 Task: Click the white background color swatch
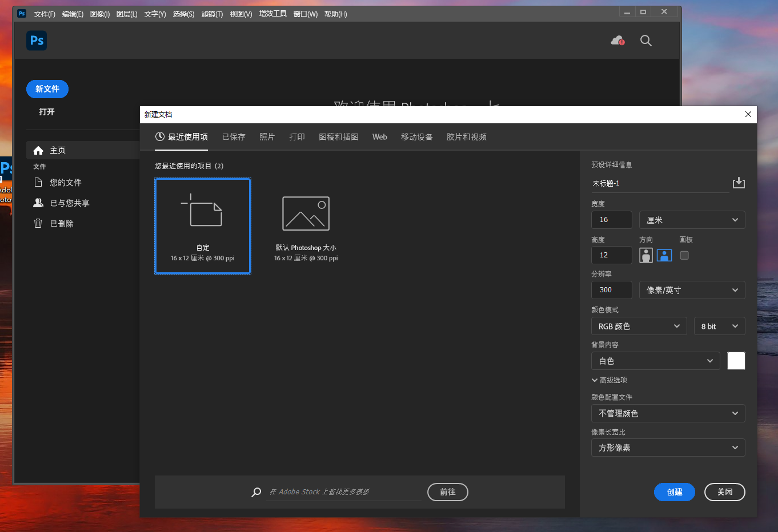736,361
